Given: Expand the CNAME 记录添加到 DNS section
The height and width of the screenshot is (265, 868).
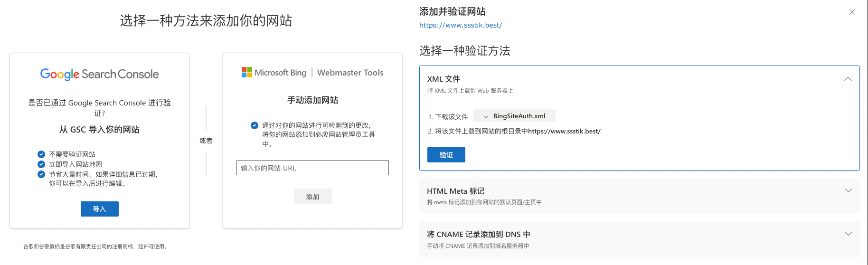Looking at the screenshot, I should click(848, 234).
